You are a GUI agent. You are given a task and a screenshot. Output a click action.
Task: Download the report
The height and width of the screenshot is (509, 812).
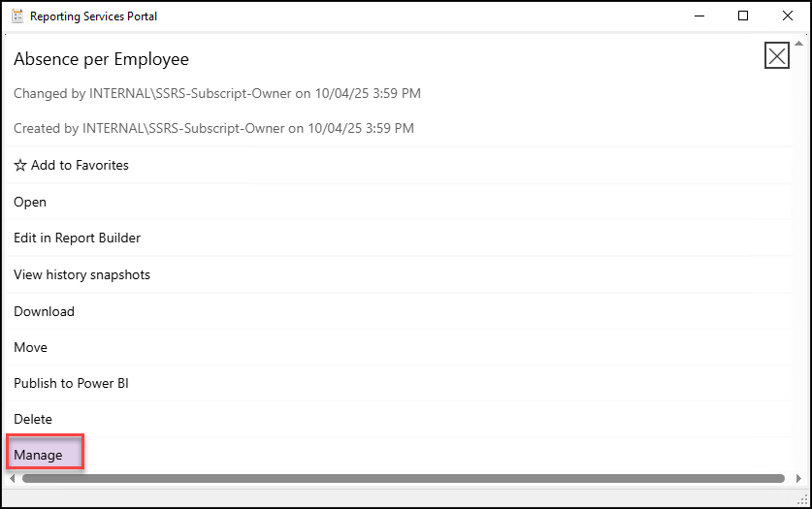coord(44,311)
